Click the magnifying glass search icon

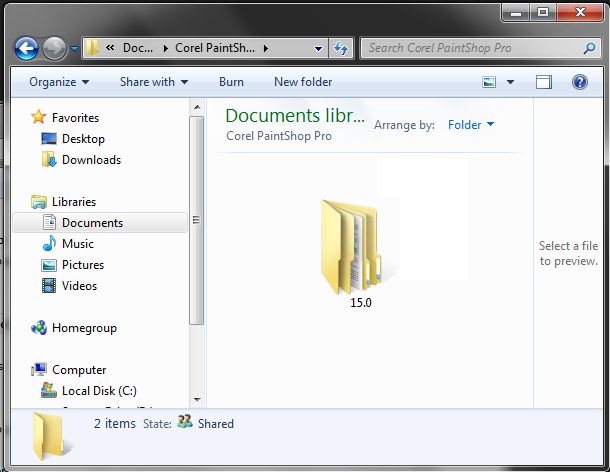point(590,48)
